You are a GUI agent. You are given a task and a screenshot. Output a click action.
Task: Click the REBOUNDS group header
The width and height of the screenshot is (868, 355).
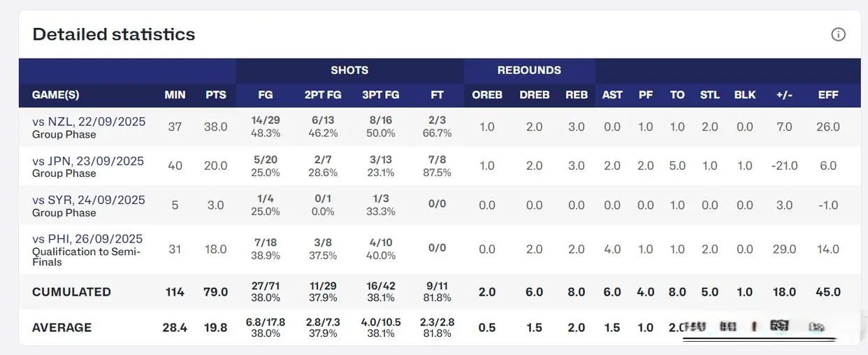coord(529,71)
